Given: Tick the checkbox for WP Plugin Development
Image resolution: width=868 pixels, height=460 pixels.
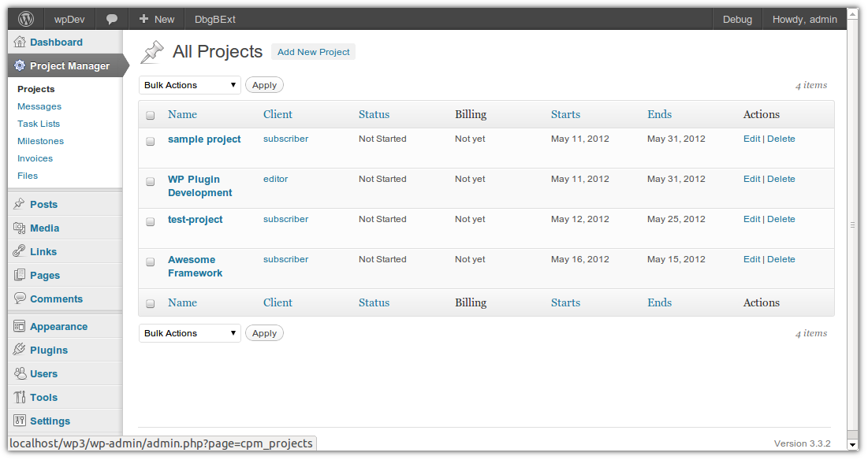Looking at the screenshot, I should pos(150,181).
